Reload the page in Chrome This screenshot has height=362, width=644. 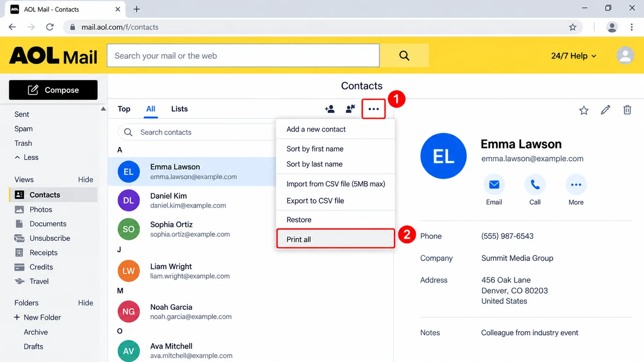[50, 27]
